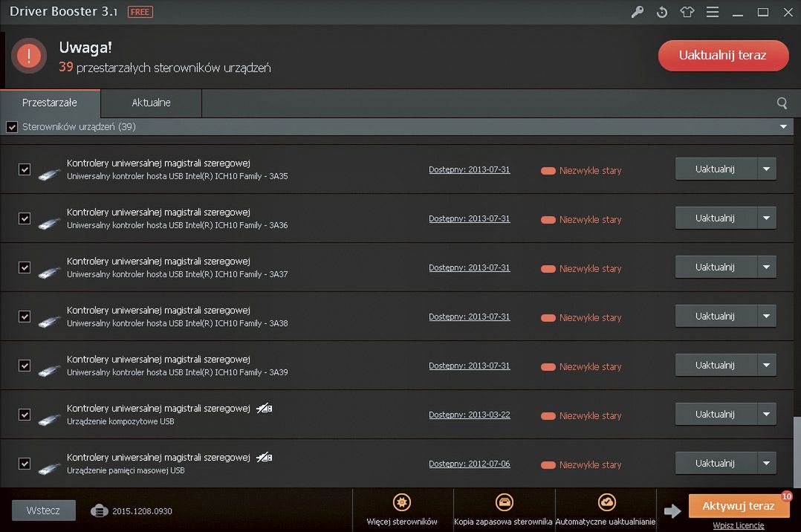
Task: Click the USB device icon for 3A39 row
Action: pos(49,370)
